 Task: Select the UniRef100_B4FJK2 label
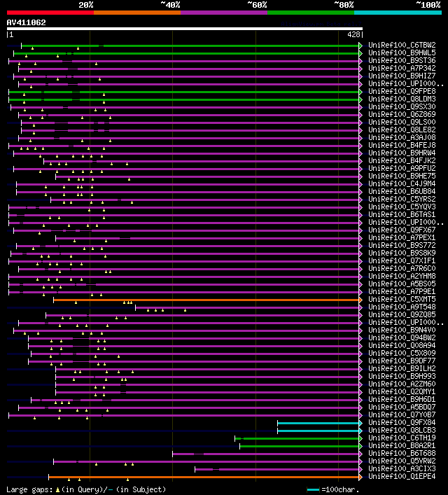coord(402,161)
